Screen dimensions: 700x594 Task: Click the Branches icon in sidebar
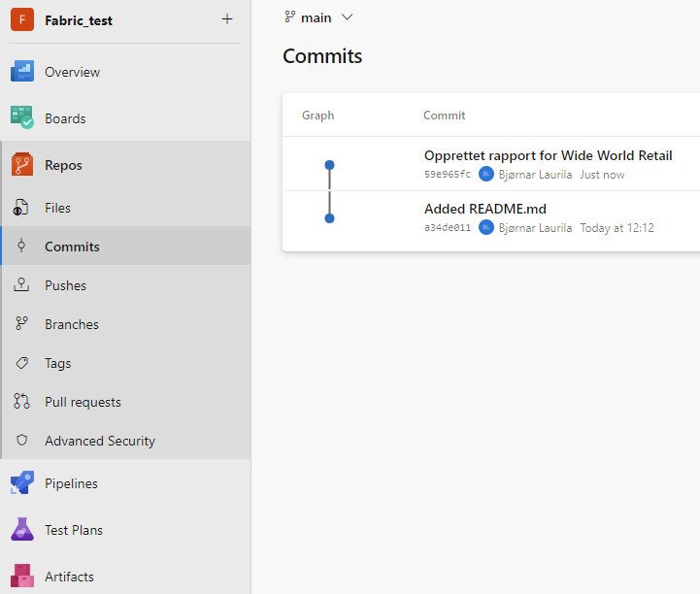[x=21, y=323]
